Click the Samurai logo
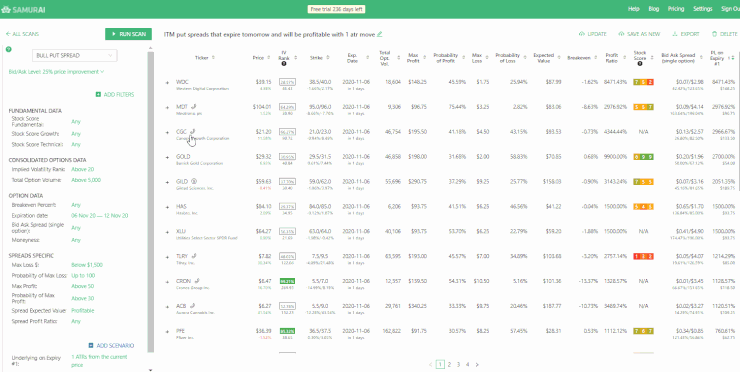 click(24, 9)
